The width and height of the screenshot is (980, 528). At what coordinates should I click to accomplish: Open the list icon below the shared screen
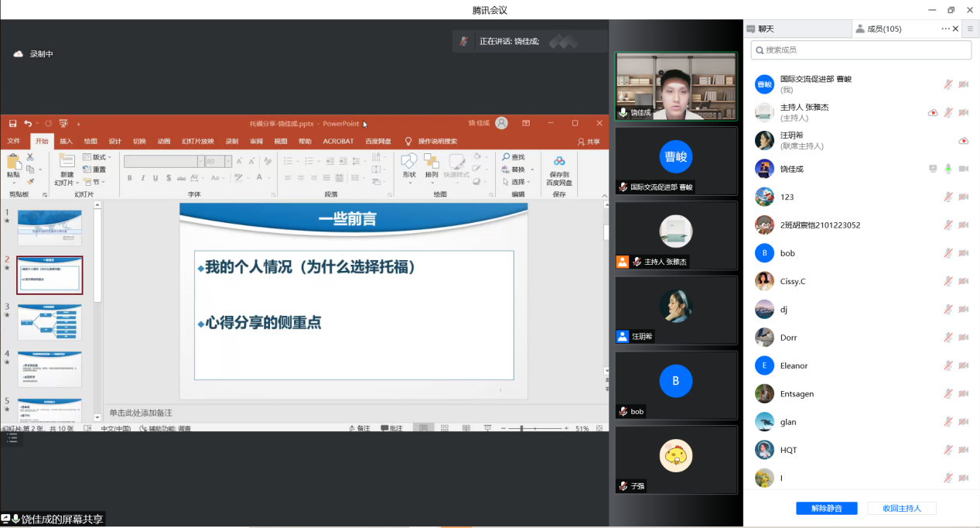click(x=12, y=437)
